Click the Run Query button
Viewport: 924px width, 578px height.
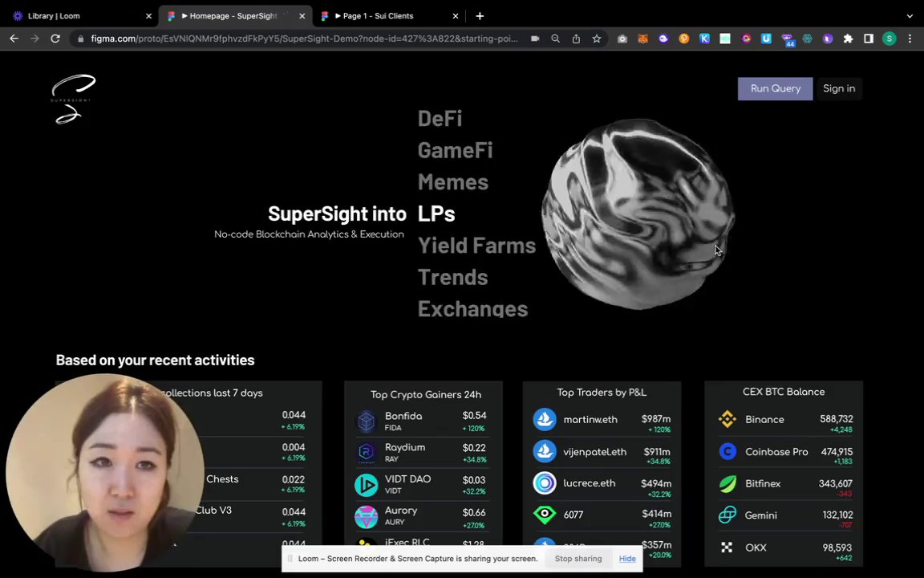tap(775, 88)
